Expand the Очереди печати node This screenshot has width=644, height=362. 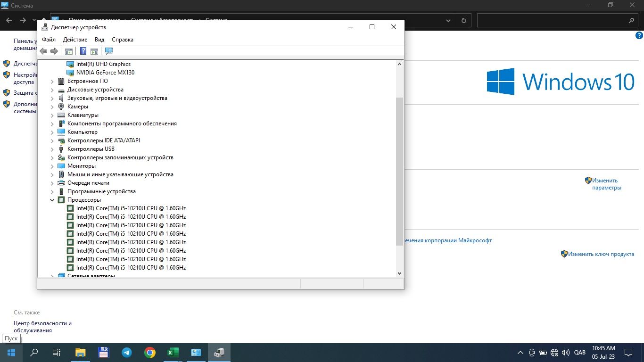pyautogui.click(x=52, y=183)
